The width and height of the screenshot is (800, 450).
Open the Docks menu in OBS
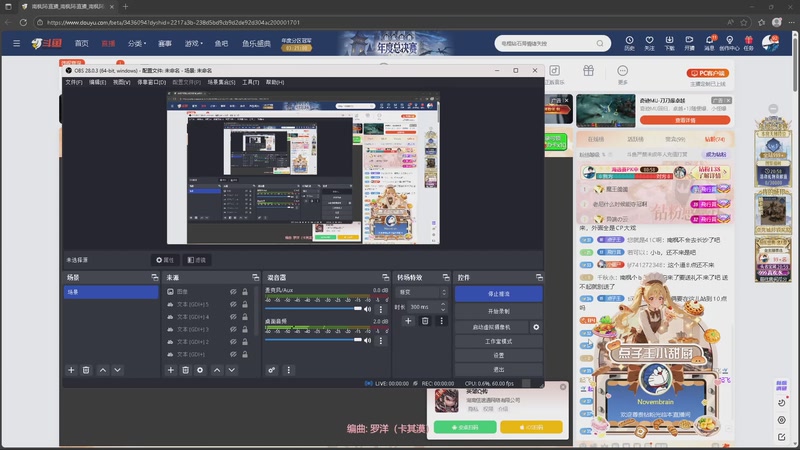(152, 82)
